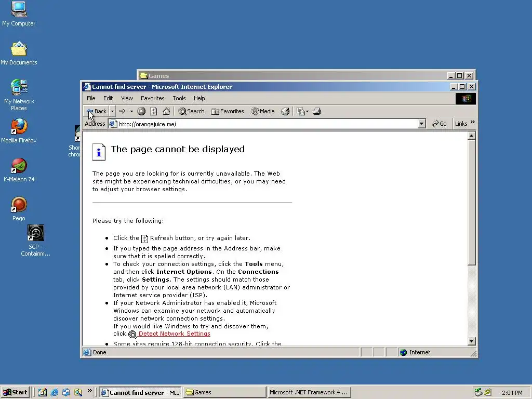Open the Favorites menu
Image resolution: width=532 pixels, height=399 pixels.
(x=153, y=98)
